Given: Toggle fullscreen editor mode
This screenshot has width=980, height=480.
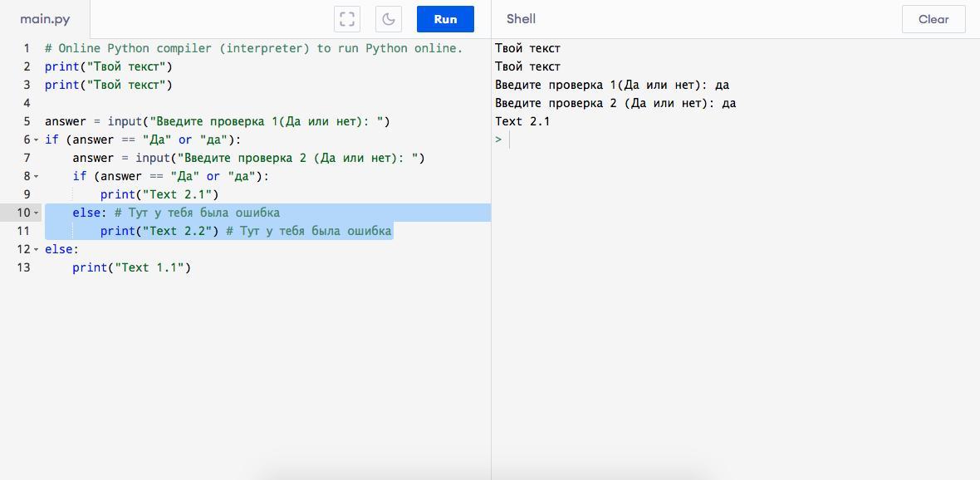Looking at the screenshot, I should coord(347,19).
